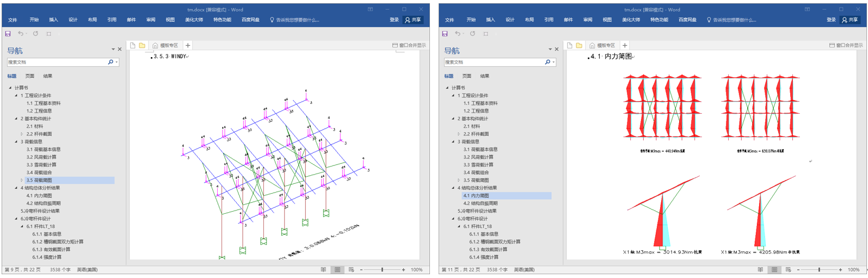Expand 3.5 荷载简图 node in left navigation tree
This screenshot has height=278, width=868.
[x=22, y=180]
